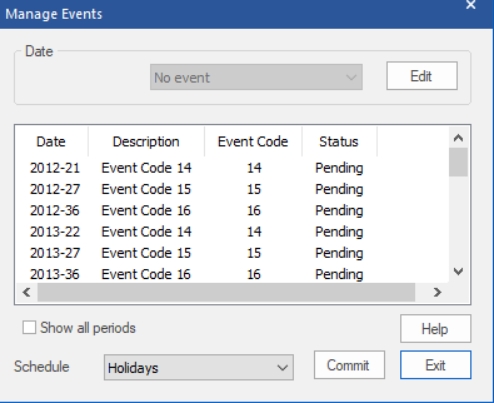Sort by the Description column header
This screenshot has width=494, height=403.
146,141
